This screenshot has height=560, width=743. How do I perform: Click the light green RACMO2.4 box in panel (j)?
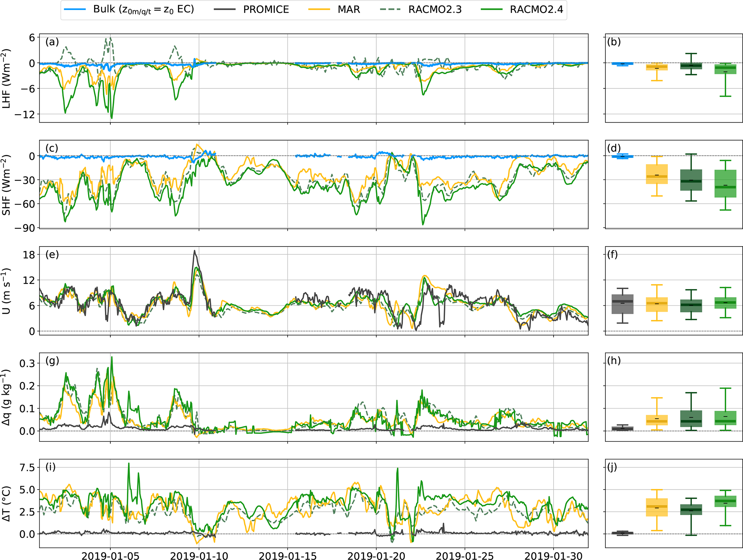click(x=725, y=501)
